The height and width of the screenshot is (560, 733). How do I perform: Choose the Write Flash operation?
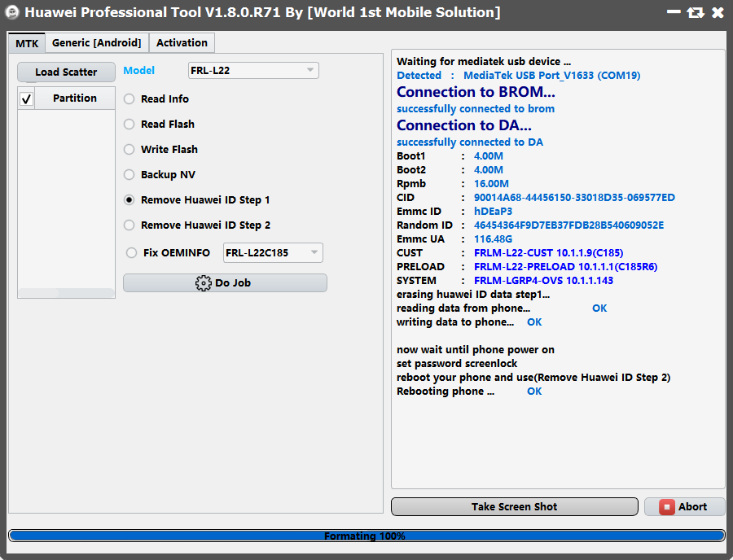[129, 149]
